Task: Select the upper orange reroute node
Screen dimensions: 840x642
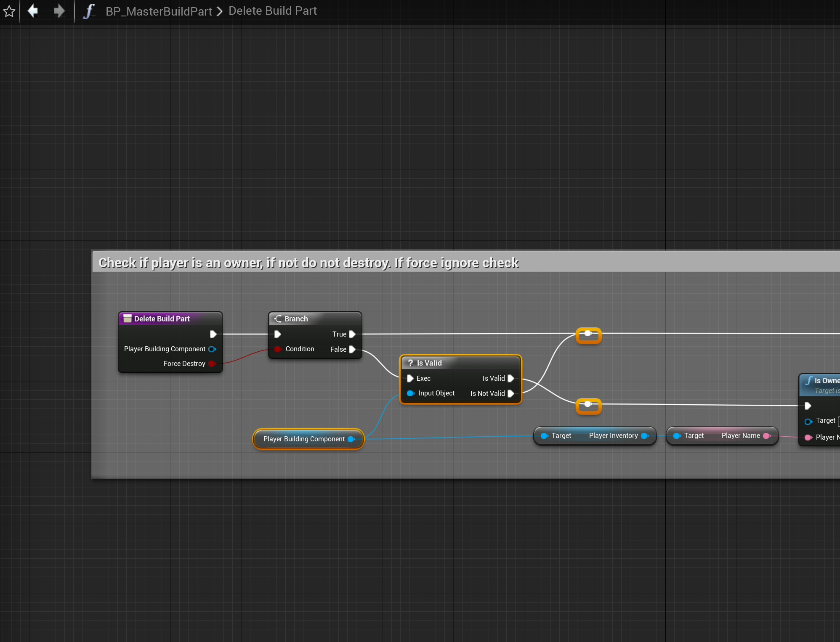Action: click(x=588, y=336)
